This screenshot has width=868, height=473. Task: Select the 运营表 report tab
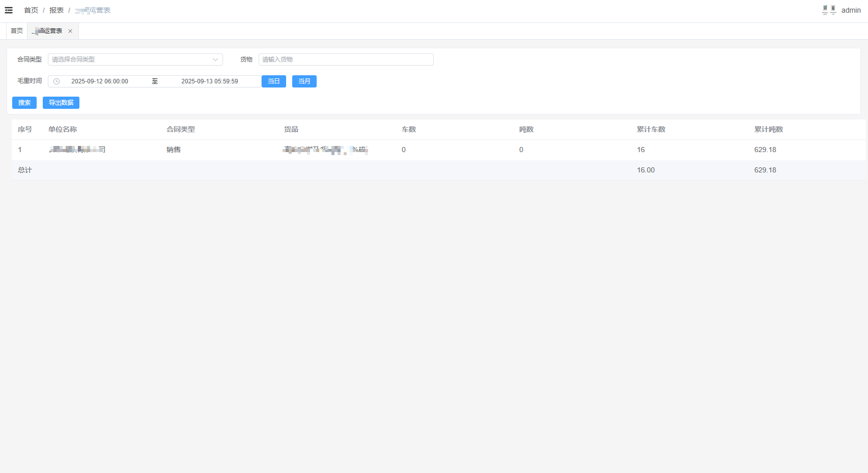tap(48, 31)
